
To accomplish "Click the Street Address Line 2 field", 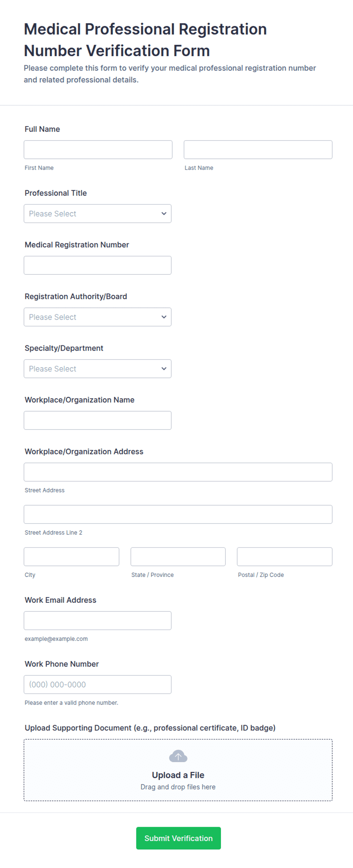I will point(178,514).
